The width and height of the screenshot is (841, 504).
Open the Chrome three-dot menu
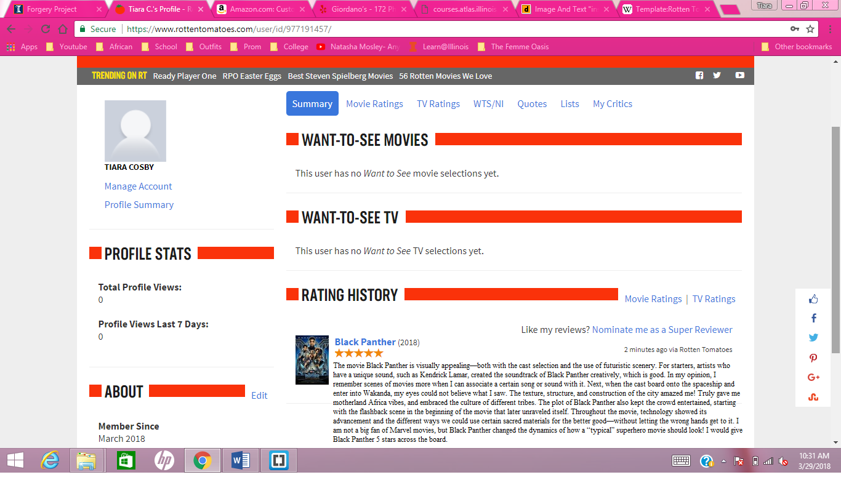pos(830,29)
